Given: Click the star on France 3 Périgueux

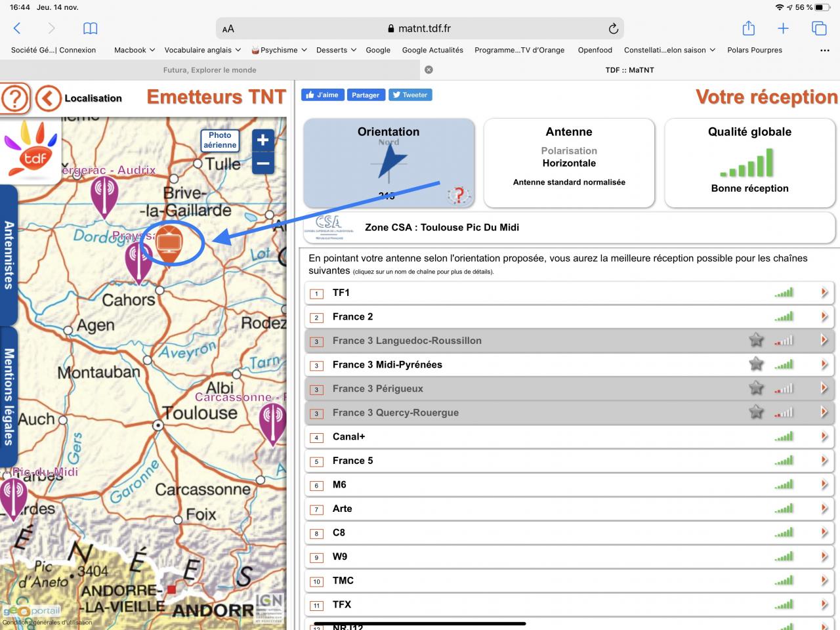Looking at the screenshot, I should coord(756,388).
